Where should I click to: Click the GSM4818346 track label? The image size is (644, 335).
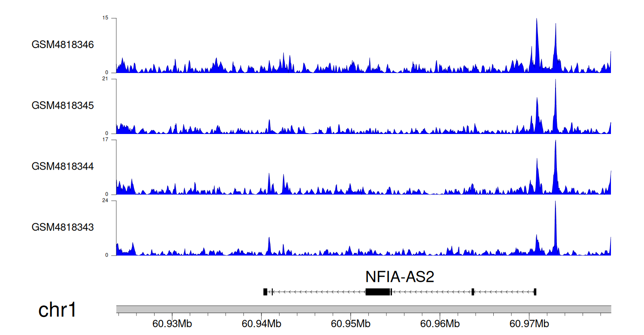pos(63,45)
